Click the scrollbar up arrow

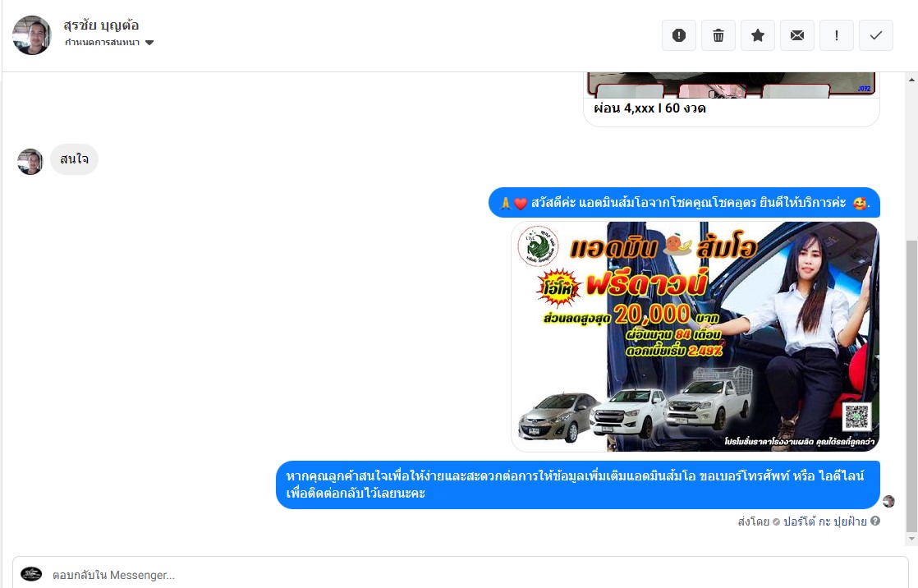pyautogui.click(x=911, y=79)
